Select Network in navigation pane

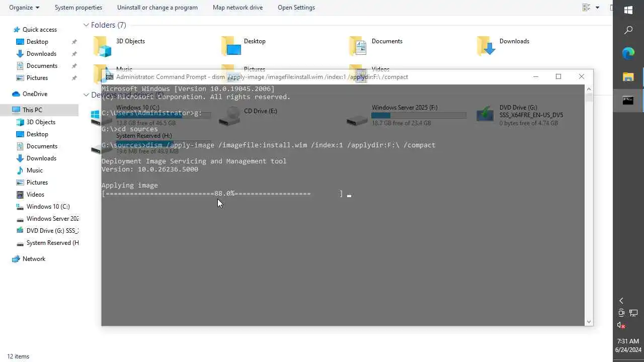coord(34,259)
